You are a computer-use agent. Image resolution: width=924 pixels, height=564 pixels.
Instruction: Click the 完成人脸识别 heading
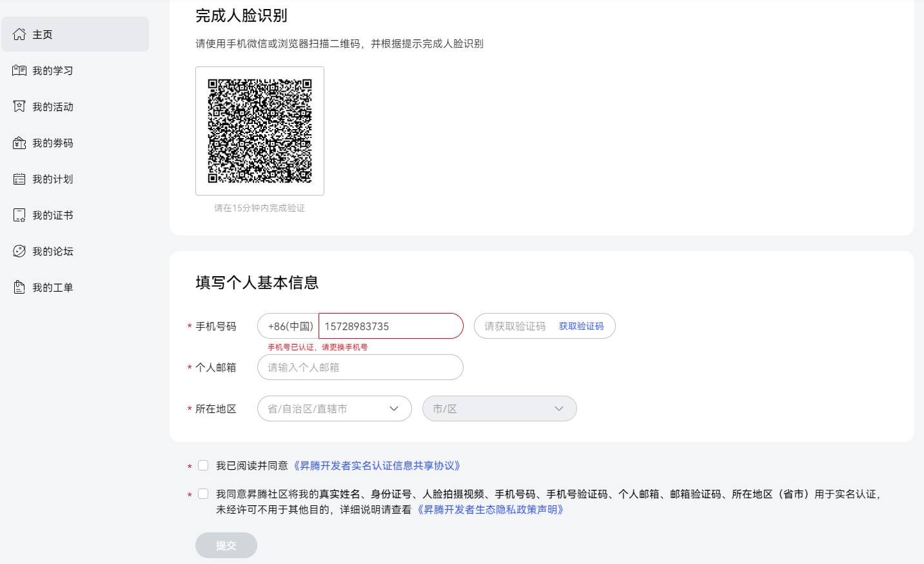coord(241,15)
